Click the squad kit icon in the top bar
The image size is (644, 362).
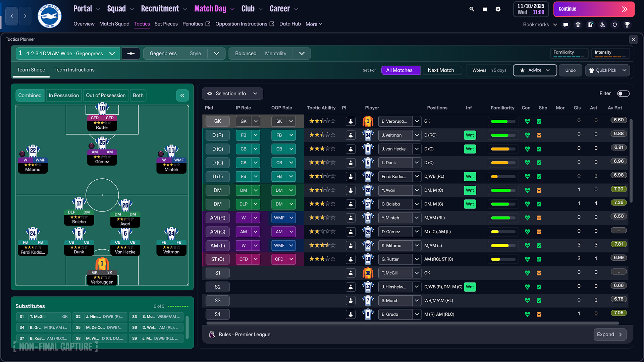coord(578,24)
